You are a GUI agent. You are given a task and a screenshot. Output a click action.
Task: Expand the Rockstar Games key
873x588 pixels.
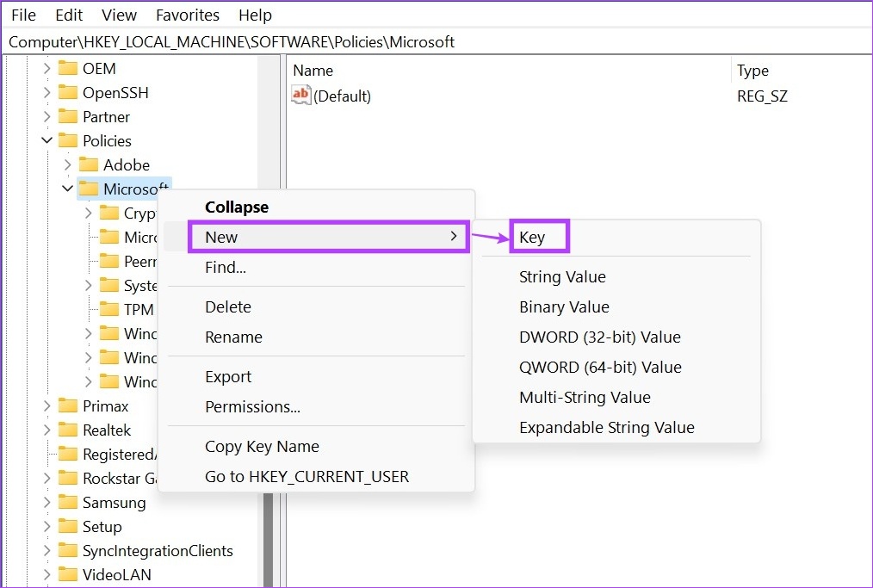(x=46, y=478)
